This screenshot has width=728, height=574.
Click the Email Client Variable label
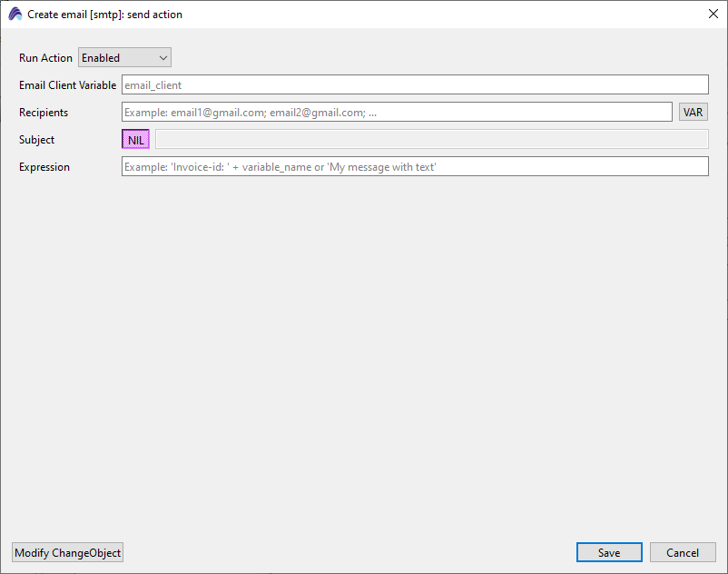coord(67,85)
